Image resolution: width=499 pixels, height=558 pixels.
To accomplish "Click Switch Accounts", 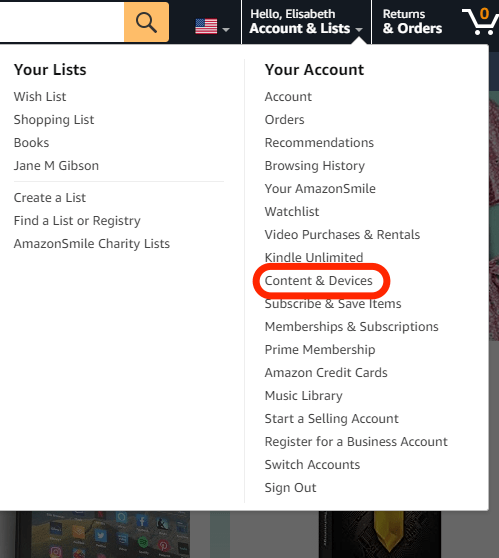I will pos(312,465).
